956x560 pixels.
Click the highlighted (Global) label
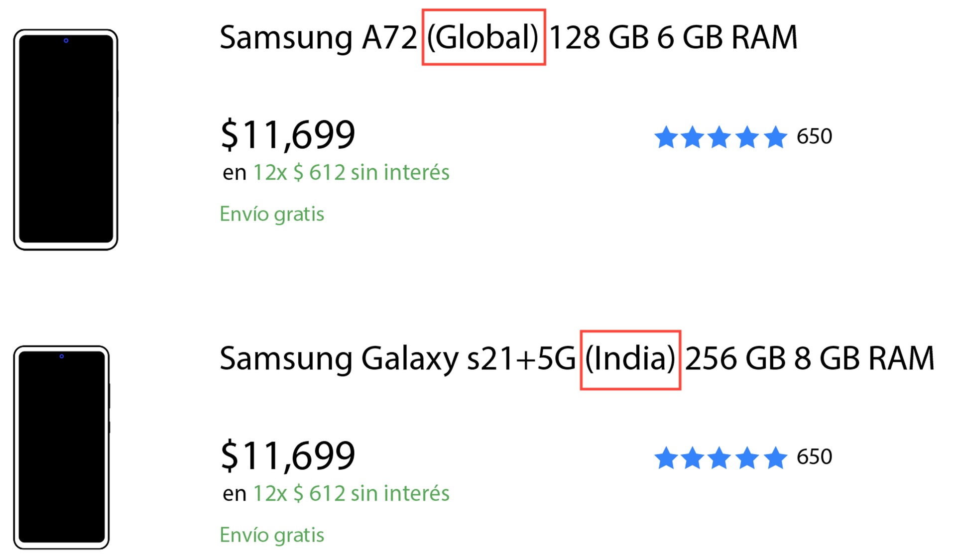pos(483,37)
